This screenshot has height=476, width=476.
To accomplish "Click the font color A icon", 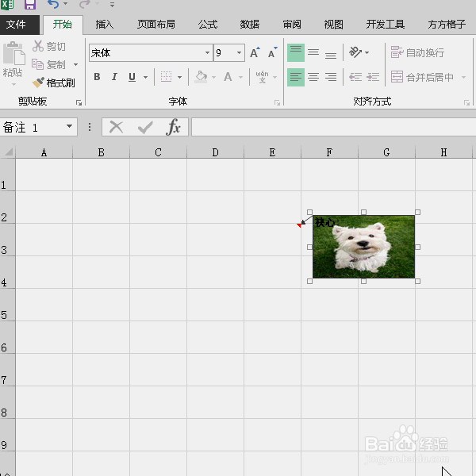I will coord(228,77).
